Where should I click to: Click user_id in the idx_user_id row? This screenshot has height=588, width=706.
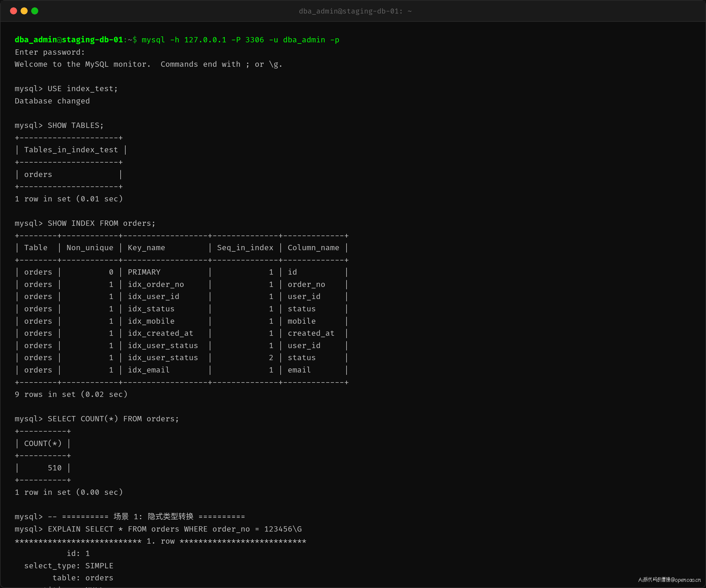304,296
